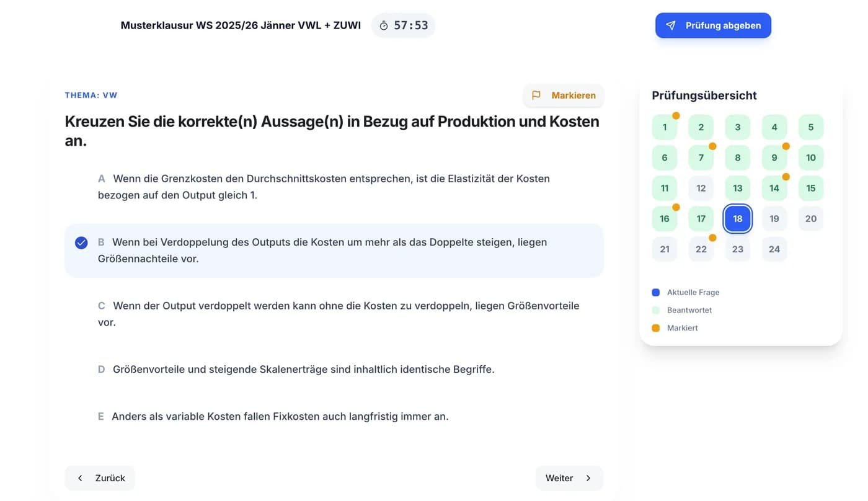Jump to question 1 in the overview
The height and width of the screenshot is (501, 868).
(x=665, y=127)
